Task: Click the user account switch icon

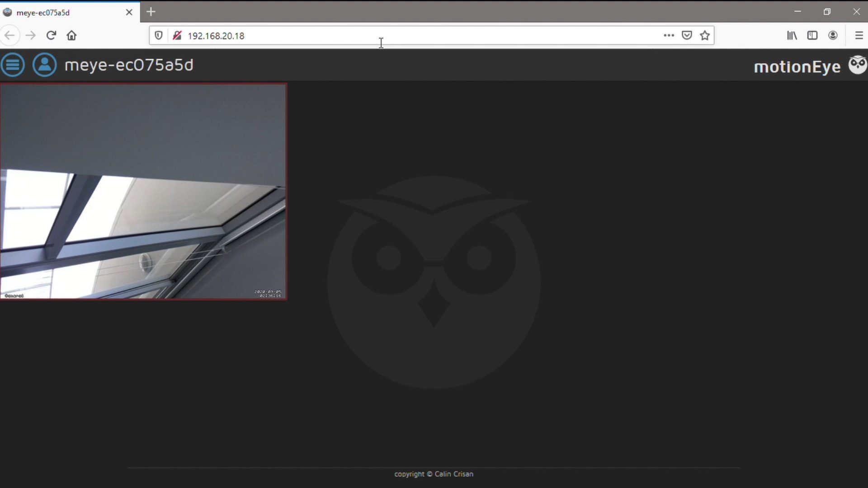Action: click(x=44, y=65)
